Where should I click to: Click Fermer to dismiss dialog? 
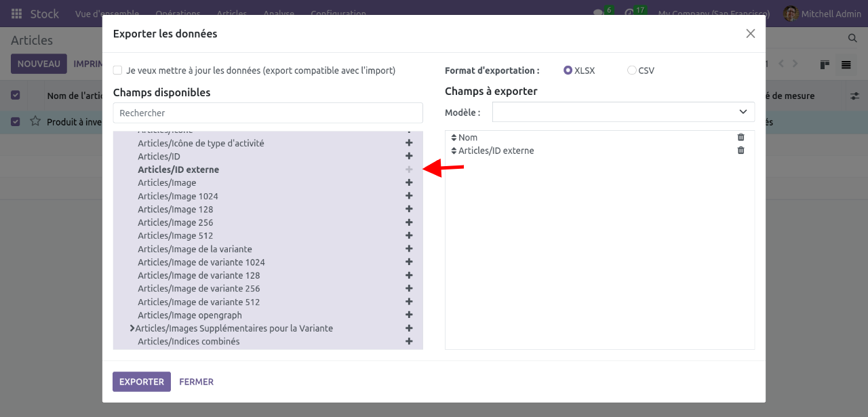click(x=196, y=382)
